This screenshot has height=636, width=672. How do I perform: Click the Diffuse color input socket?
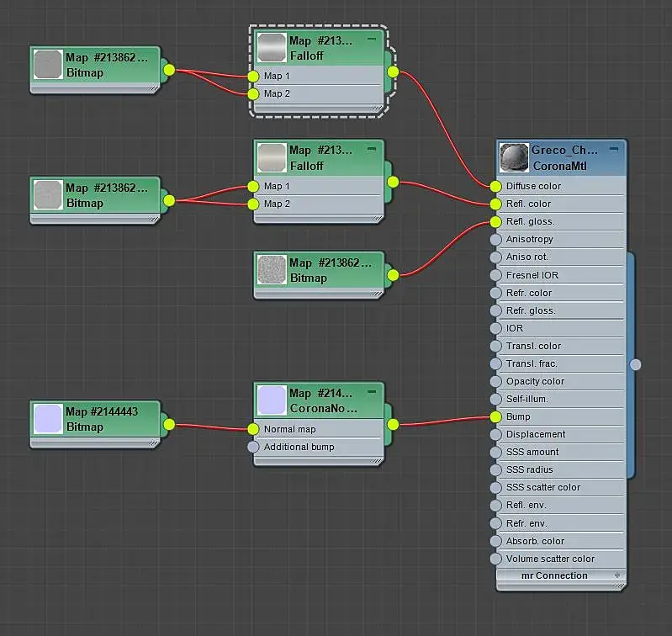coord(496,187)
